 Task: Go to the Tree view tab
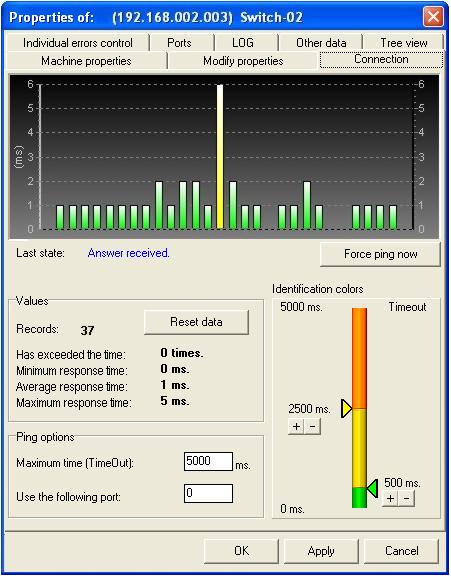coord(404,43)
